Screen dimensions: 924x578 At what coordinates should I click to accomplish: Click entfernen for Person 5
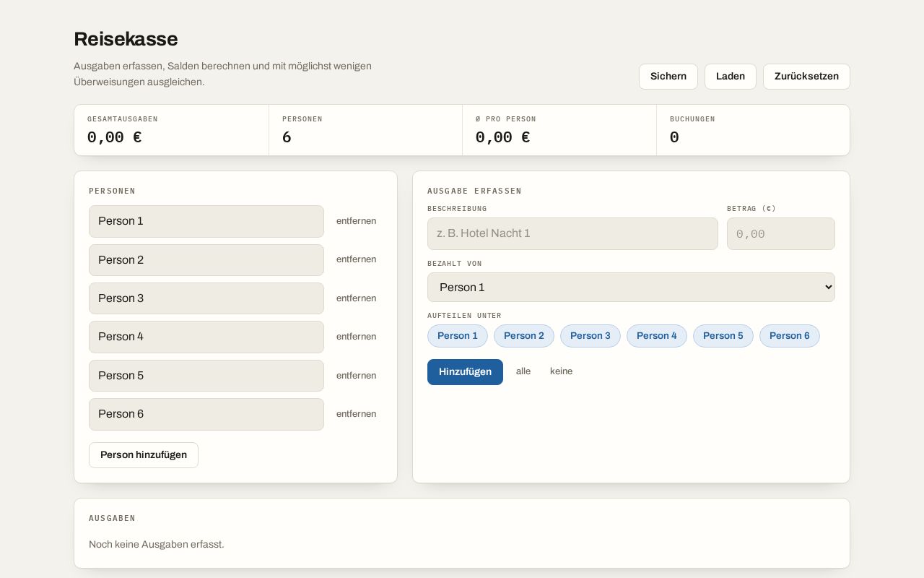point(356,376)
